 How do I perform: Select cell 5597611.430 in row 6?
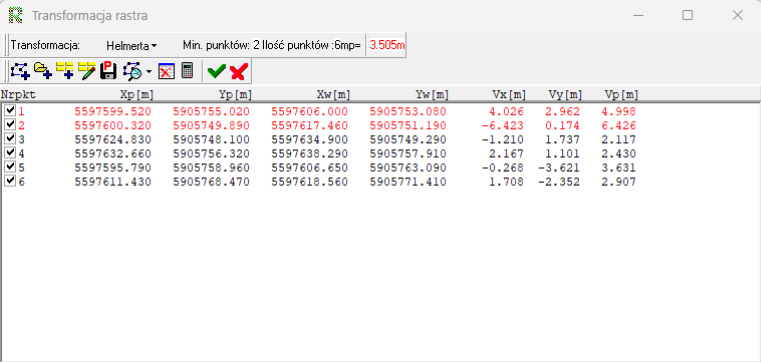(x=113, y=182)
